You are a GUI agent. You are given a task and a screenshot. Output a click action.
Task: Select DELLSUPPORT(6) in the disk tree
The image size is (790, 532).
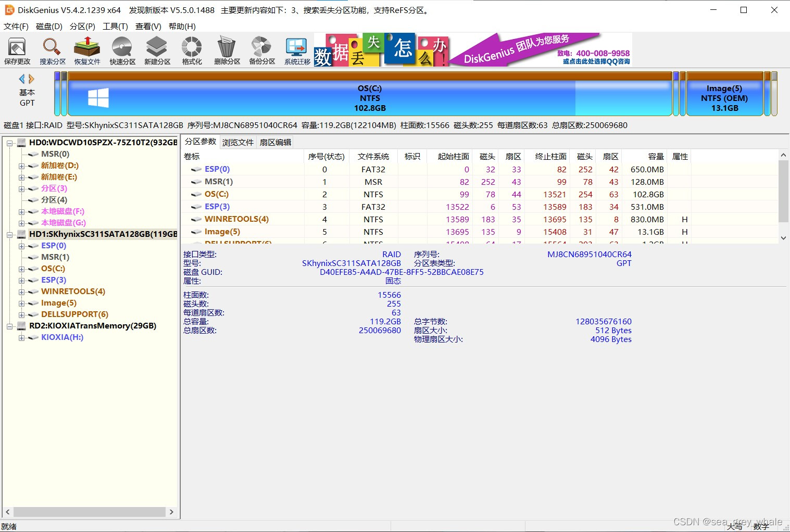point(75,314)
